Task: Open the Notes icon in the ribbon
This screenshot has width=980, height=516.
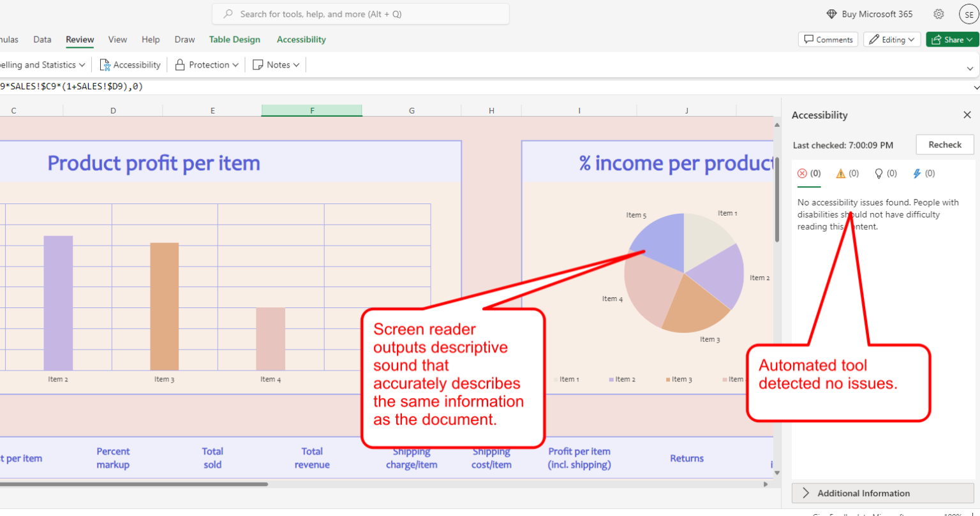Action: [258, 64]
